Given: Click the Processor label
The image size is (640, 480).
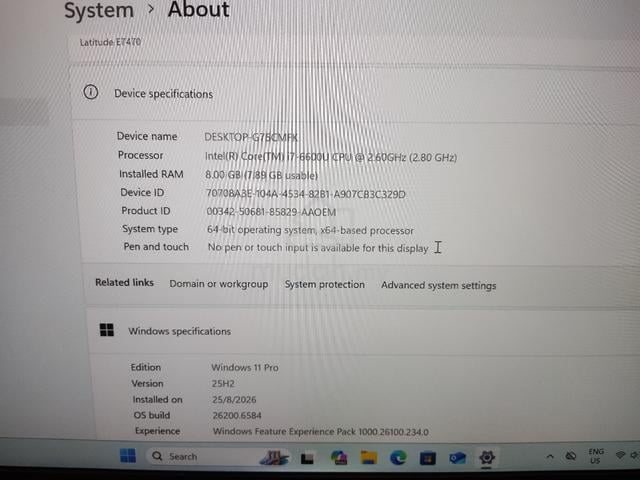Looking at the screenshot, I should 140,155.
